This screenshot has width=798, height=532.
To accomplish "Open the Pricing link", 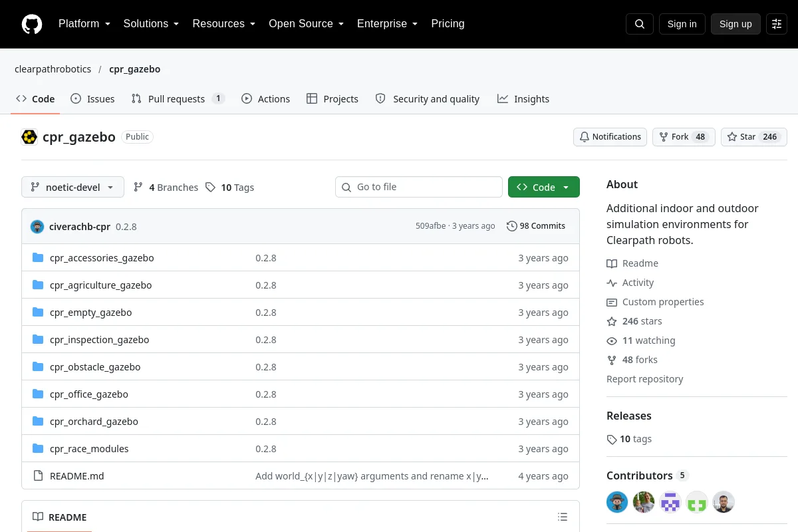I will (448, 24).
